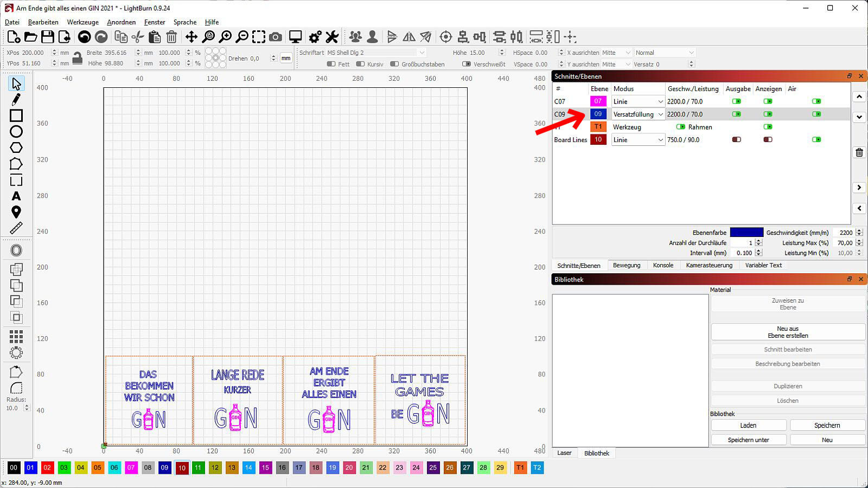The image size is (868, 488).
Task: Activate the Create Text tool
Action: pos(16,196)
